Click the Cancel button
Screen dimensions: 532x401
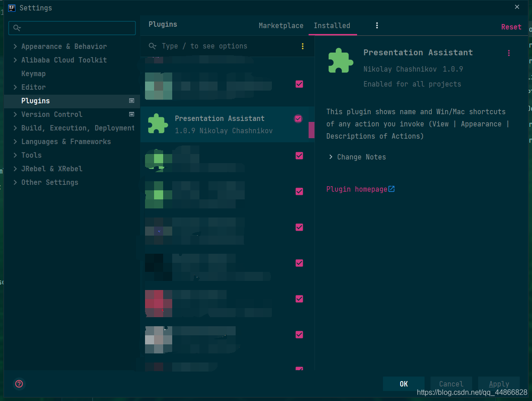click(451, 384)
